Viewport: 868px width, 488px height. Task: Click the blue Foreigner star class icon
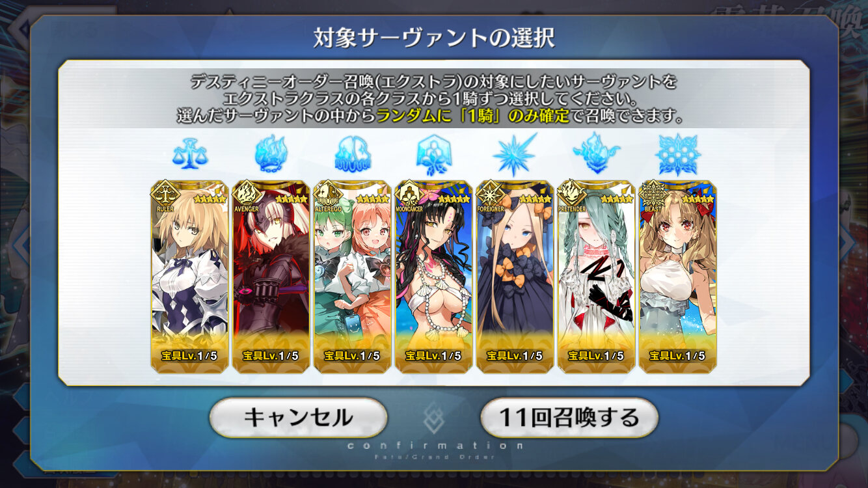coord(515,155)
